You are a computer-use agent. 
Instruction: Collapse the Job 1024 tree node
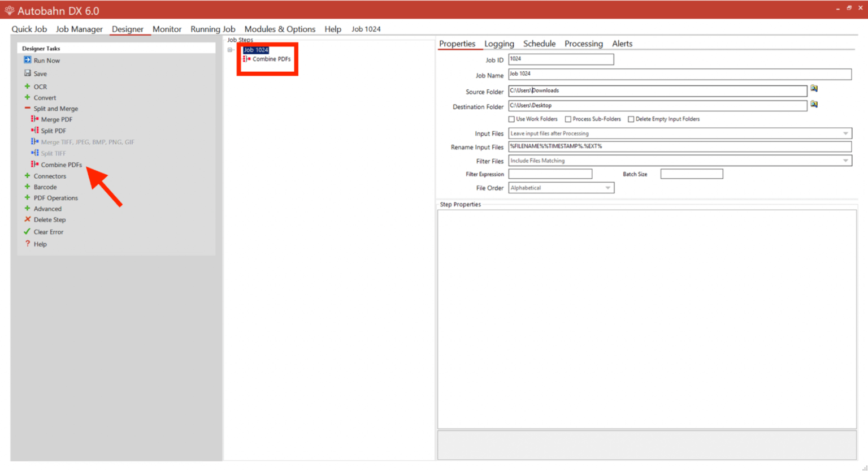click(230, 50)
